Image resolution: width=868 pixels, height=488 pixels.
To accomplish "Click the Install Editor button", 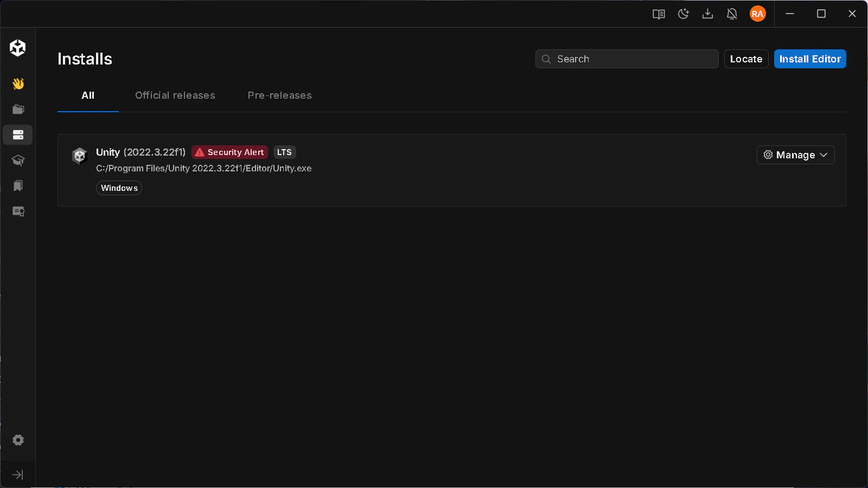I will tap(810, 59).
